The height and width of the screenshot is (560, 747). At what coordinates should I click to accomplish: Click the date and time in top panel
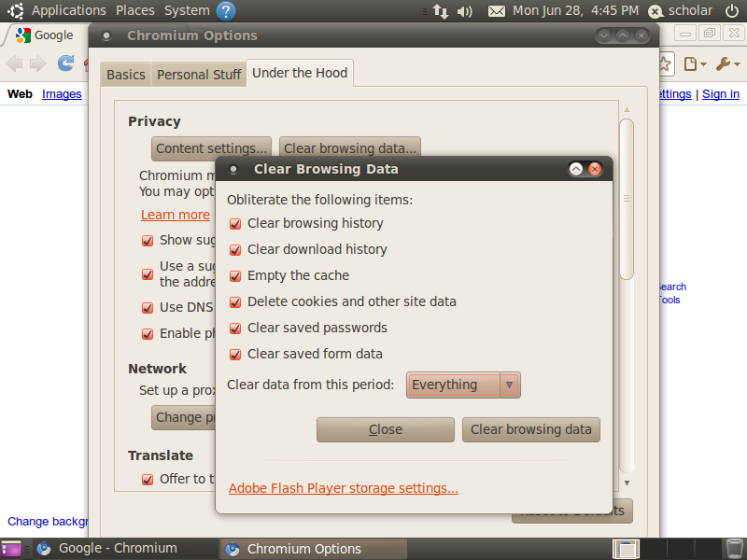pyautogui.click(x=575, y=10)
